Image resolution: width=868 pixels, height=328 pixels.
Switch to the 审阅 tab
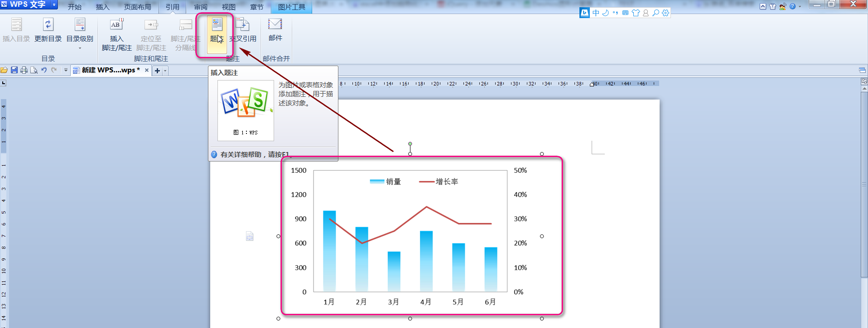201,7
